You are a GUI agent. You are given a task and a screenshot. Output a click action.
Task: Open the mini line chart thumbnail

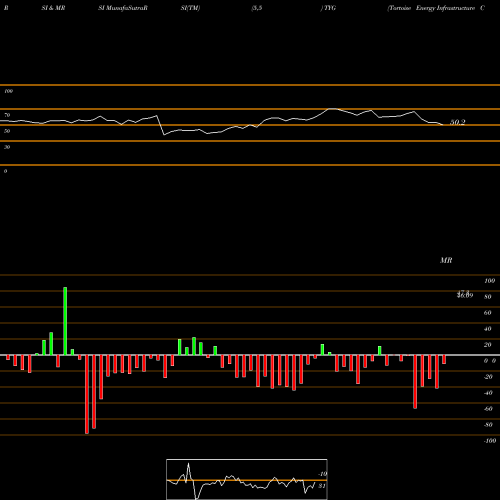click(247, 479)
